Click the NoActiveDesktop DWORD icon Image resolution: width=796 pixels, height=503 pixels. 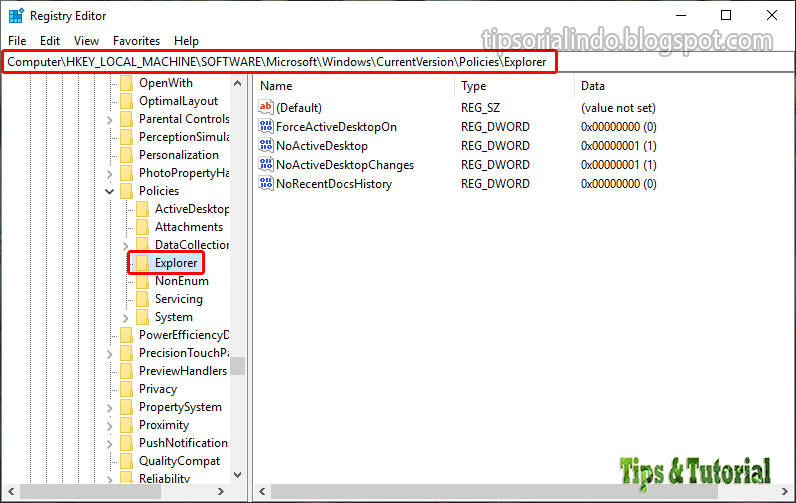[266, 145]
